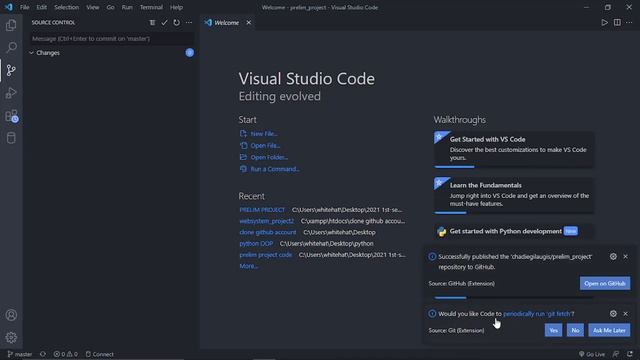Click the feedback icon in status bar
Screen dimensions: 640x360
click(x=616, y=354)
